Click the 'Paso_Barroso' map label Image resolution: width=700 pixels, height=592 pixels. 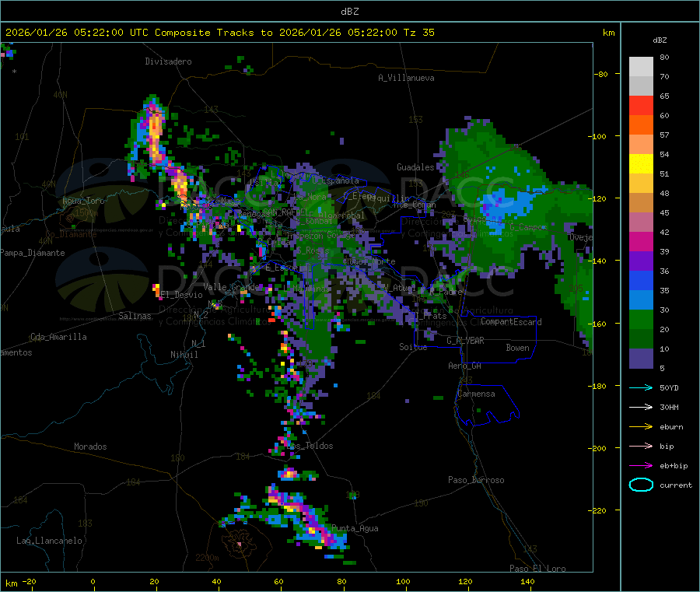point(476,480)
